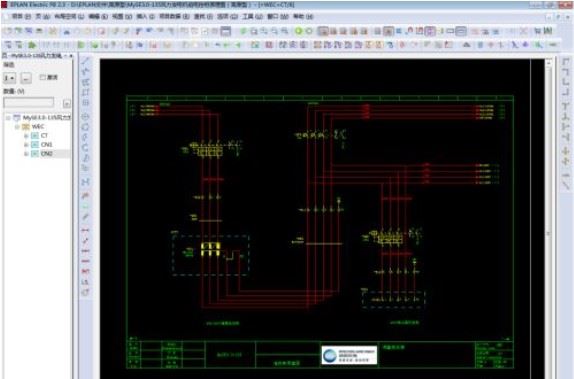Select the WEC folder in the tree
Viewport: 574px width, 379px height.
[x=38, y=127]
